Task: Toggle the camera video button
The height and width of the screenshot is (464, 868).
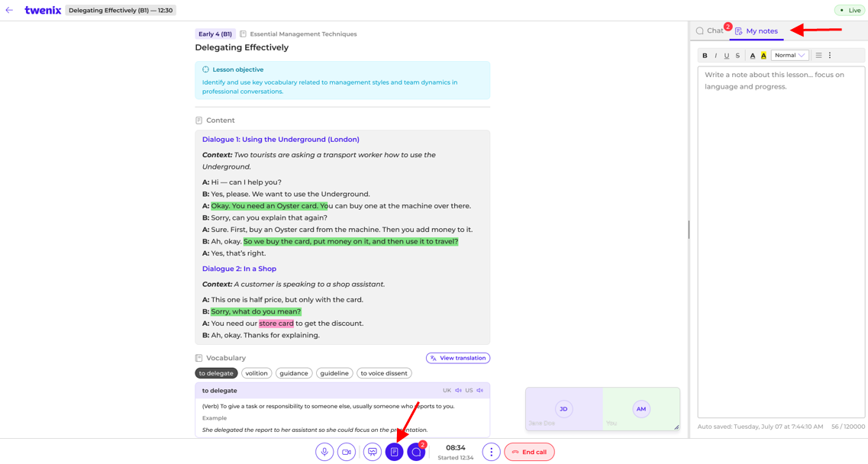Action: click(347, 452)
